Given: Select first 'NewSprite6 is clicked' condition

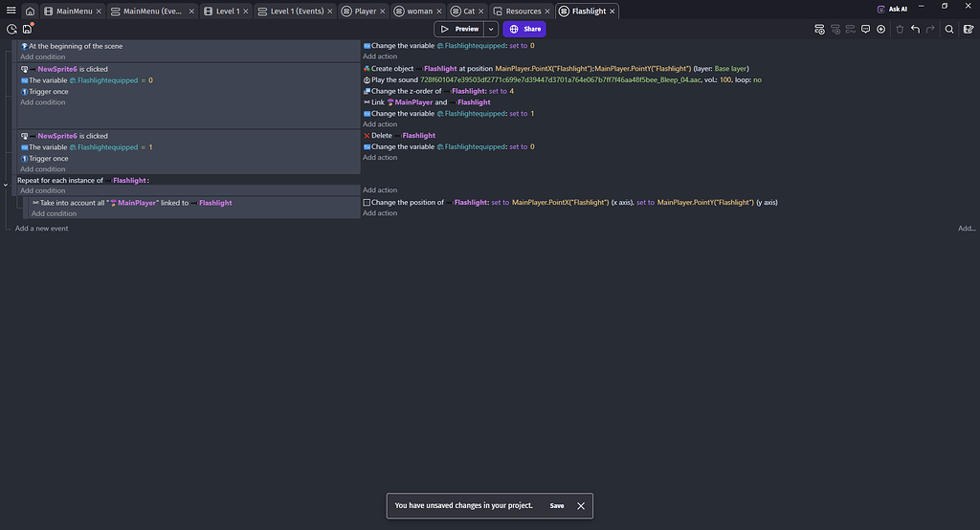Looking at the screenshot, I should click(64, 70).
